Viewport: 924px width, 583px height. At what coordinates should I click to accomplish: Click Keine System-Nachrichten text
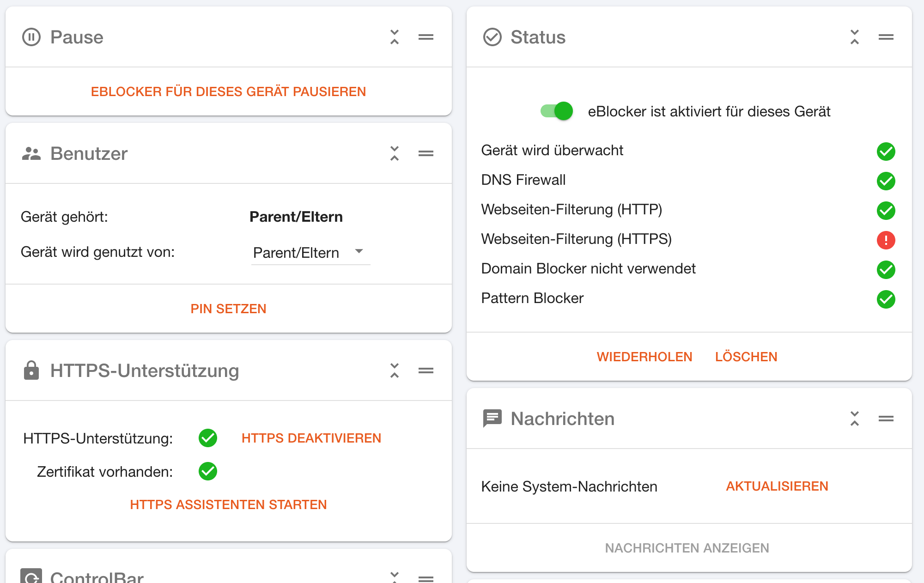pyautogui.click(x=569, y=486)
